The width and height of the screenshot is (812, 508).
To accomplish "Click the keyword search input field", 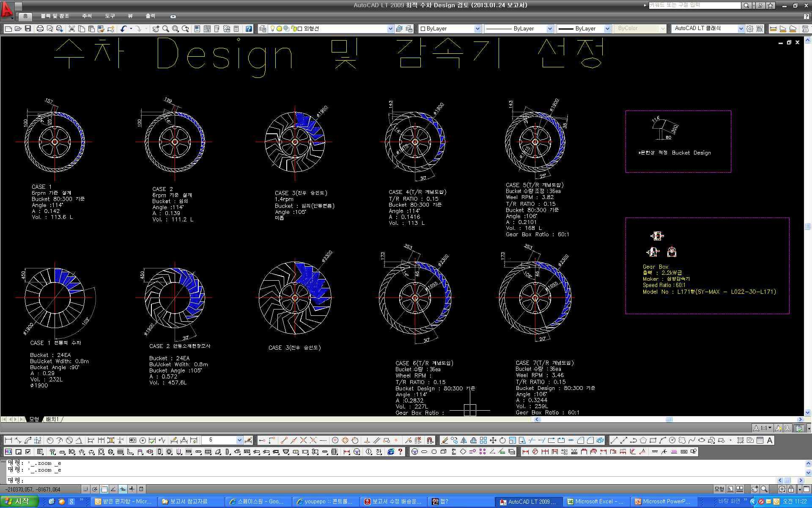I will (x=694, y=5).
